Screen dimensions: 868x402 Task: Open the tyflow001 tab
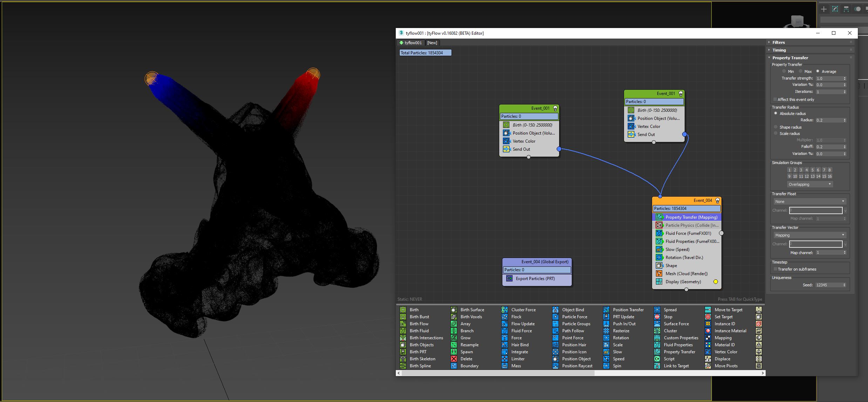tap(411, 43)
